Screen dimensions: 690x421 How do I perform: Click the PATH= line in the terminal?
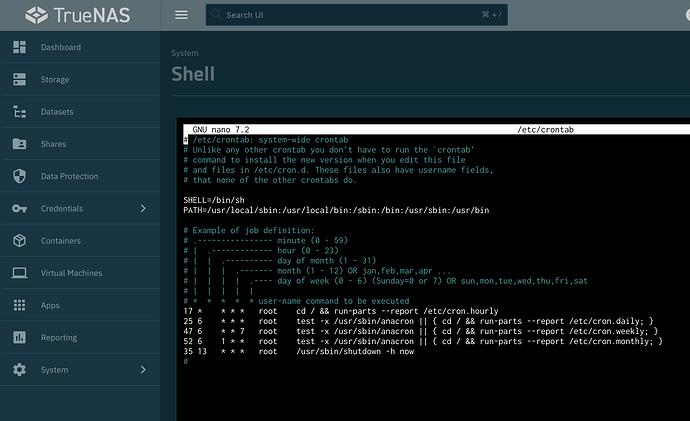336,210
